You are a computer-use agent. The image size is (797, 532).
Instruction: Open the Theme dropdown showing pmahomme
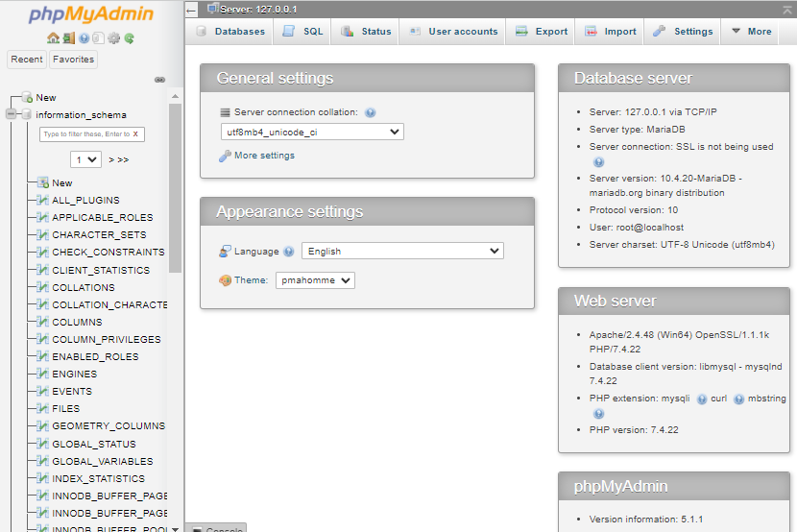pyautogui.click(x=315, y=280)
